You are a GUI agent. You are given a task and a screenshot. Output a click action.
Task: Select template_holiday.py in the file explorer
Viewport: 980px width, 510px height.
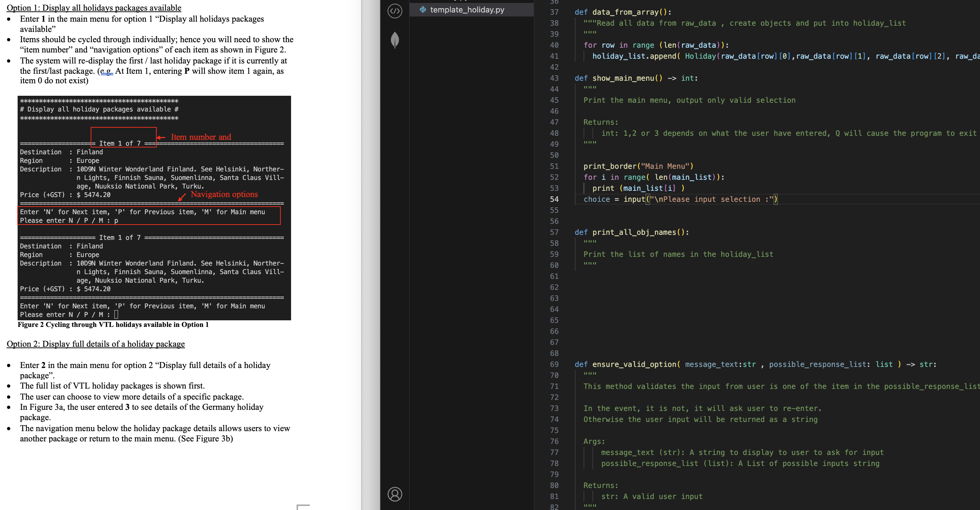467,10
